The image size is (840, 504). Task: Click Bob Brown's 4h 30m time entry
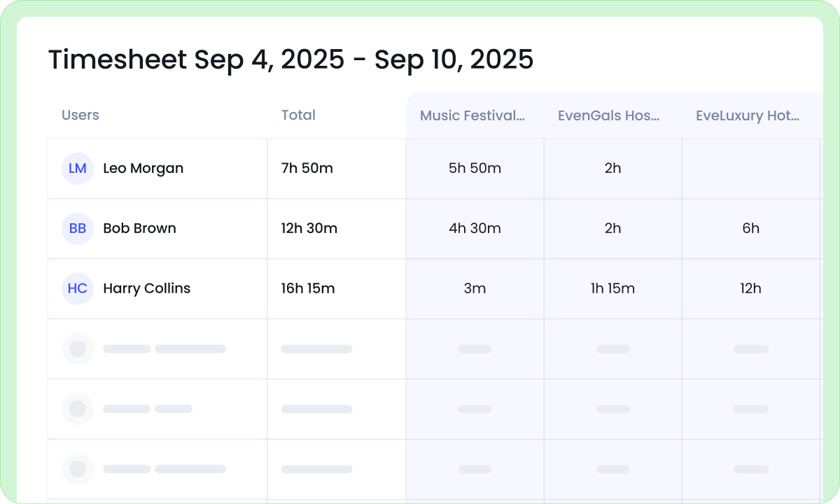click(x=475, y=229)
